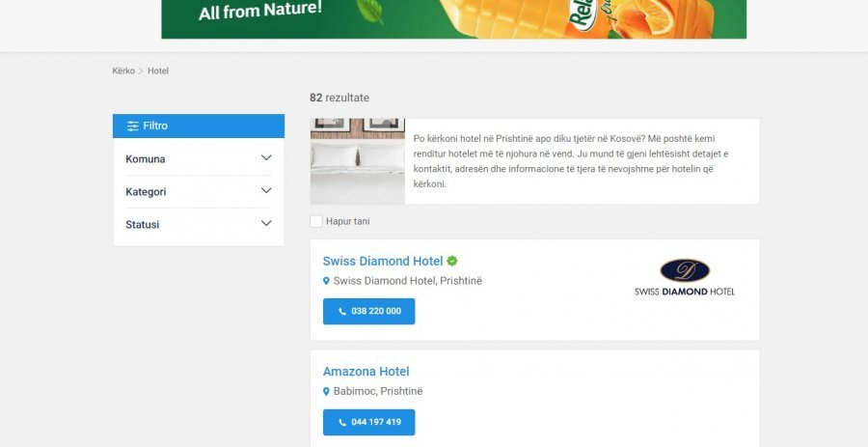Click the verified badge beside Swiss Diamond Hotel
This screenshot has width=868, height=447.
click(x=452, y=261)
